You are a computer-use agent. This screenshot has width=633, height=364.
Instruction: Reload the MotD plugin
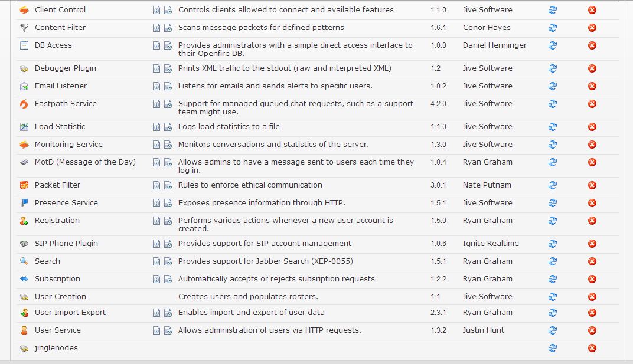tap(553, 163)
